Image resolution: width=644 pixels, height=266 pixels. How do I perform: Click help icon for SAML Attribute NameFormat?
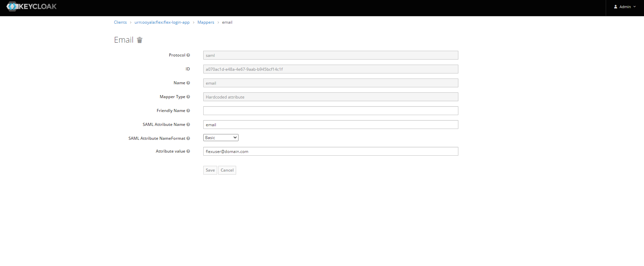pos(188,138)
